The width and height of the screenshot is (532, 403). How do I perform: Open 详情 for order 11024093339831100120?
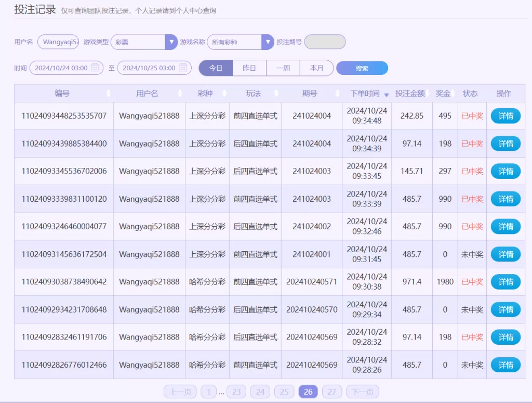(506, 199)
